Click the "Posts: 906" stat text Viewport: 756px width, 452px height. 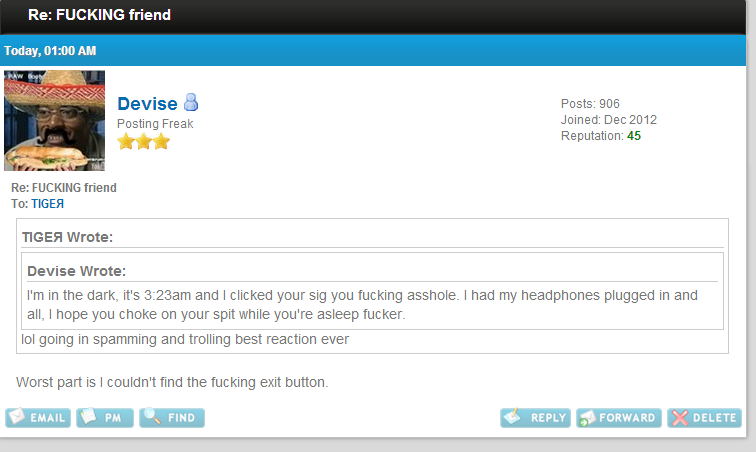pos(590,104)
